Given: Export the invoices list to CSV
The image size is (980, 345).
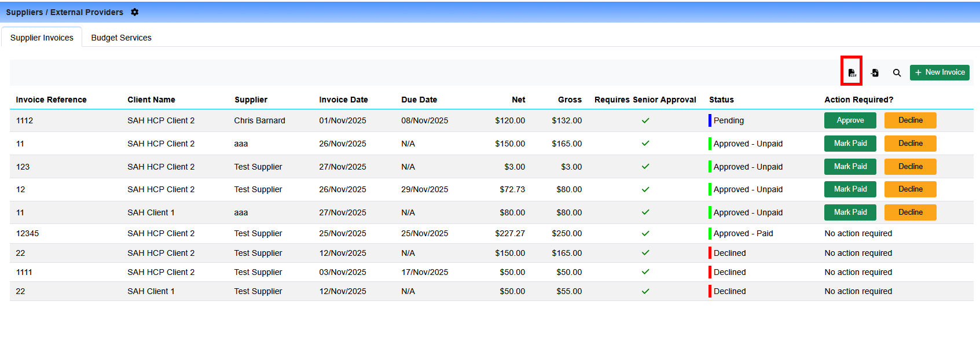Looking at the screenshot, I should click(851, 72).
